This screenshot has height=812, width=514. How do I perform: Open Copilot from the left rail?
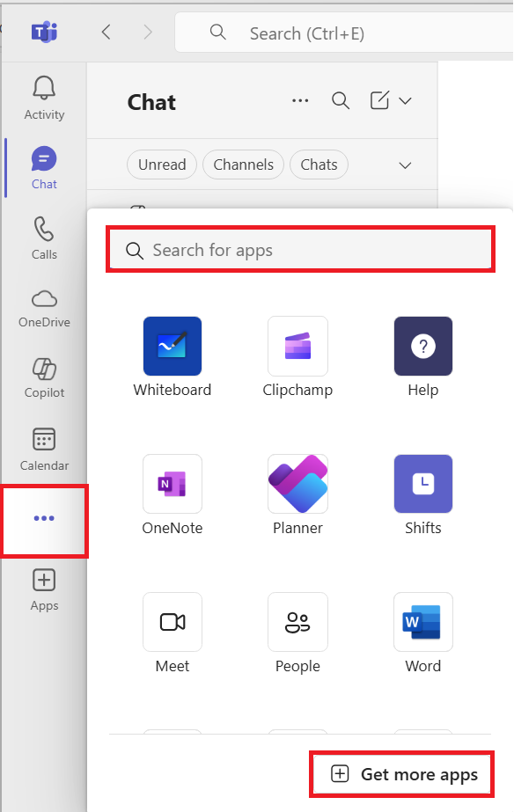[x=44, y=378]
